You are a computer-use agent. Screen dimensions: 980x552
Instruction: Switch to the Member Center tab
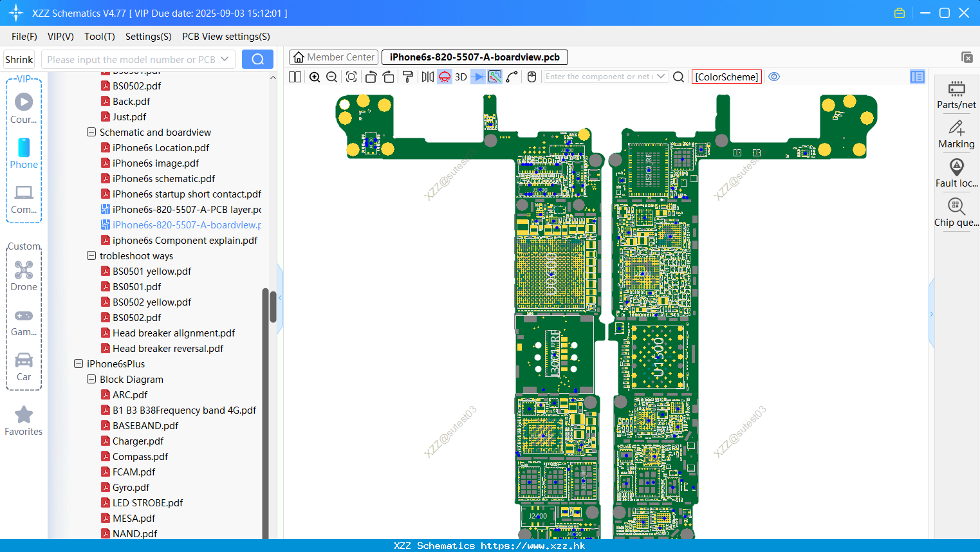(x=333, y=57)
